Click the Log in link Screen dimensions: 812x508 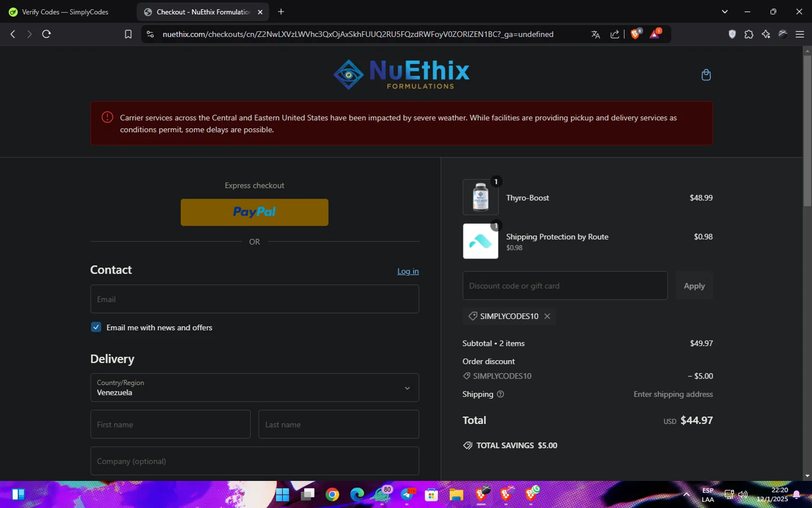408,271
